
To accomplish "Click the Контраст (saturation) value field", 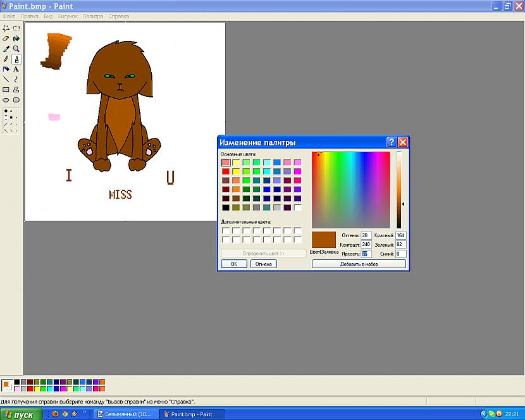I will [366, 245].
